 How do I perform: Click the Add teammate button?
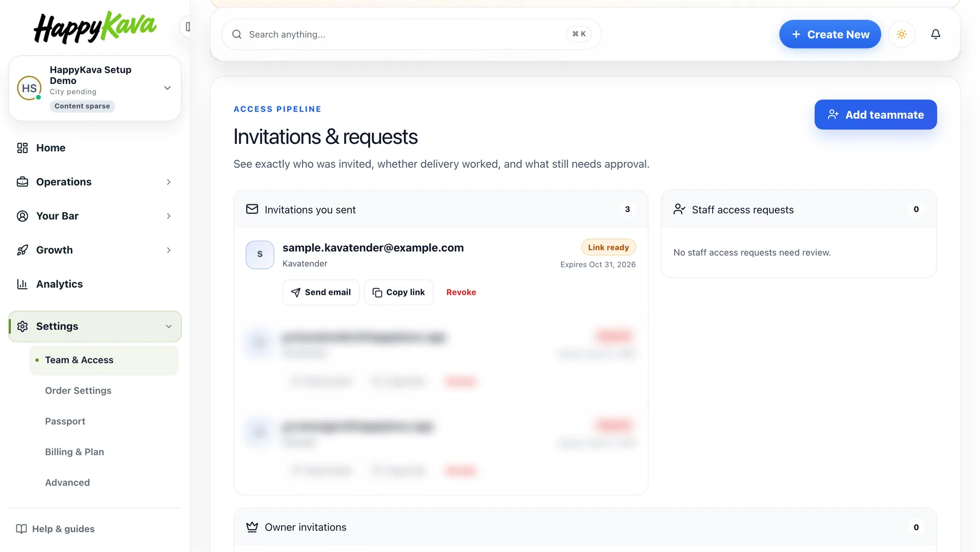click(875, 114)
